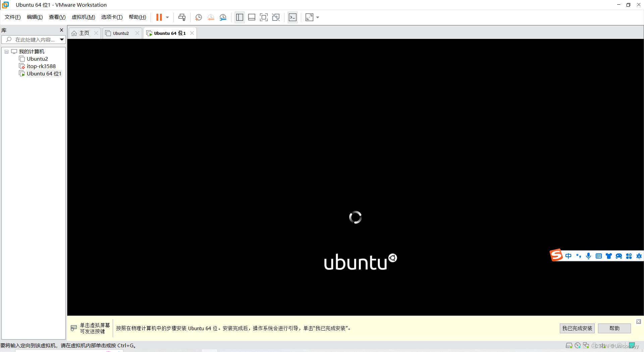Toggle the console view button
Image resolution: width=644 pixels, height=352 pixels.
pyautogui.click(x=292, y=17)
